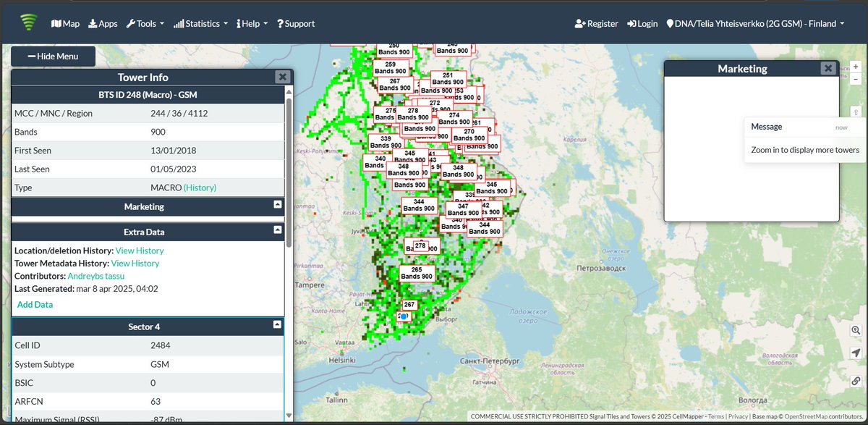Select tower marker 251 Bands 900
Screen dimensions: 868x425
click(x=448, y=79)
